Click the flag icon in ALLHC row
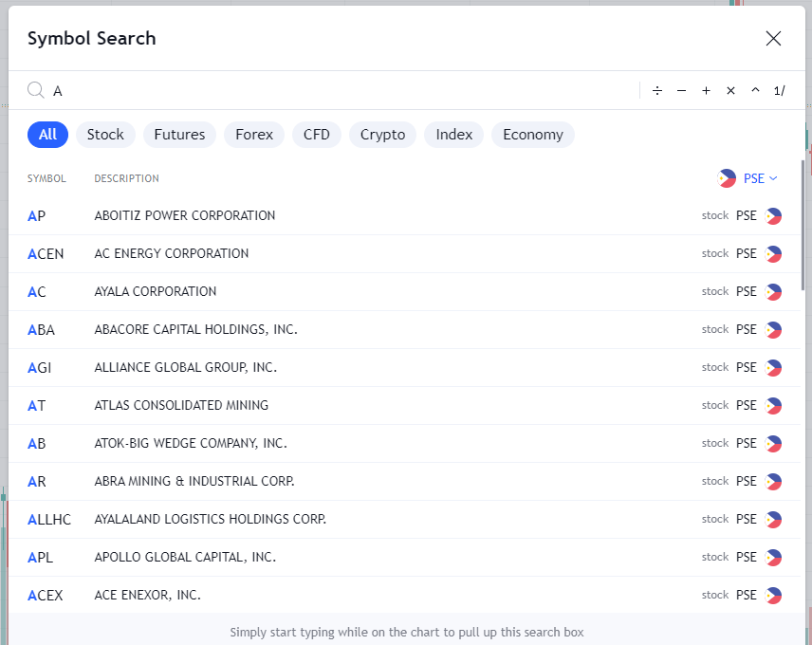Screen dimensions: 812x645 pyautogui.click(x=773, y=520)
